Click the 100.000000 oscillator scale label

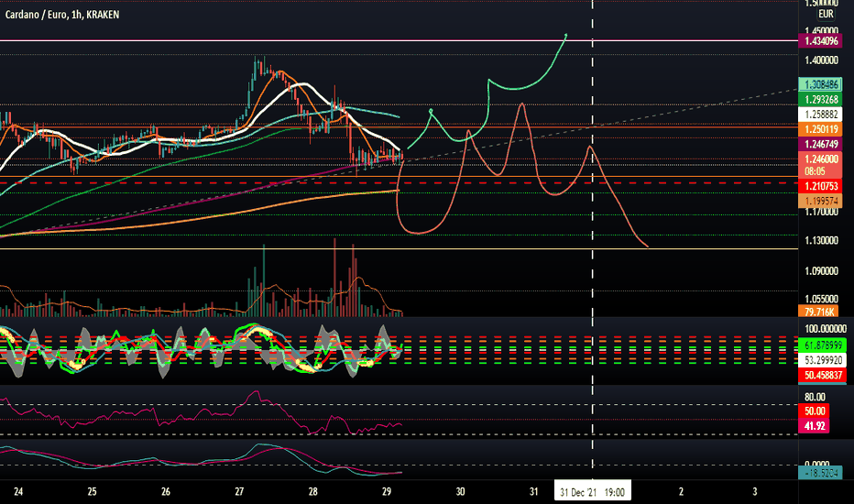click(x=825, y=329)
